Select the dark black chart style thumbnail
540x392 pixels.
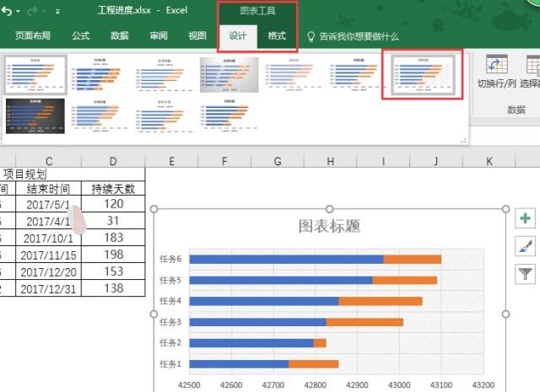35,113
